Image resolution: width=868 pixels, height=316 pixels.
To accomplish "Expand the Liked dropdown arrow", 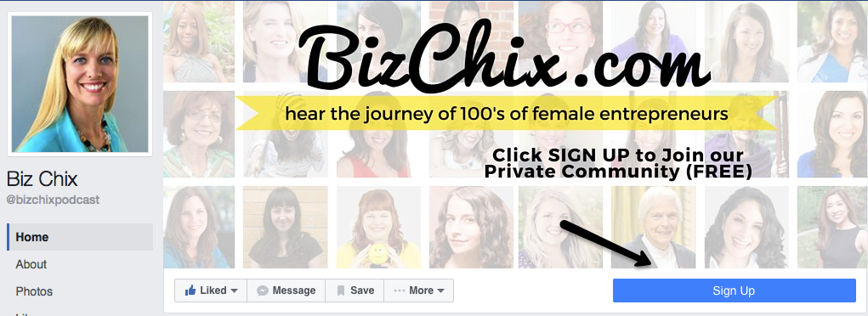I will (x=234, y=291).
